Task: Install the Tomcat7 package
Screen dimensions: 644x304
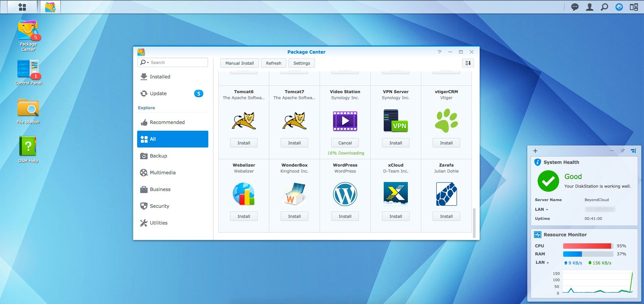Action: point(294,143)
